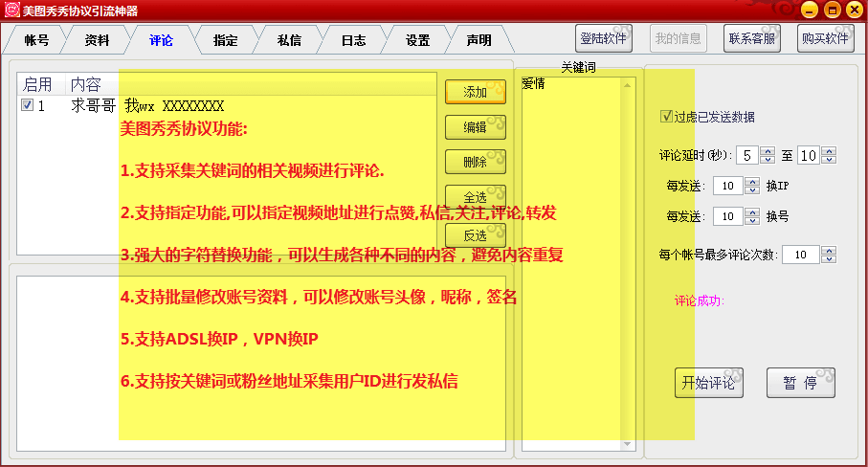Click the 登陆软件 button
Viewport: 868px width, 467px height.
point(604,38)
